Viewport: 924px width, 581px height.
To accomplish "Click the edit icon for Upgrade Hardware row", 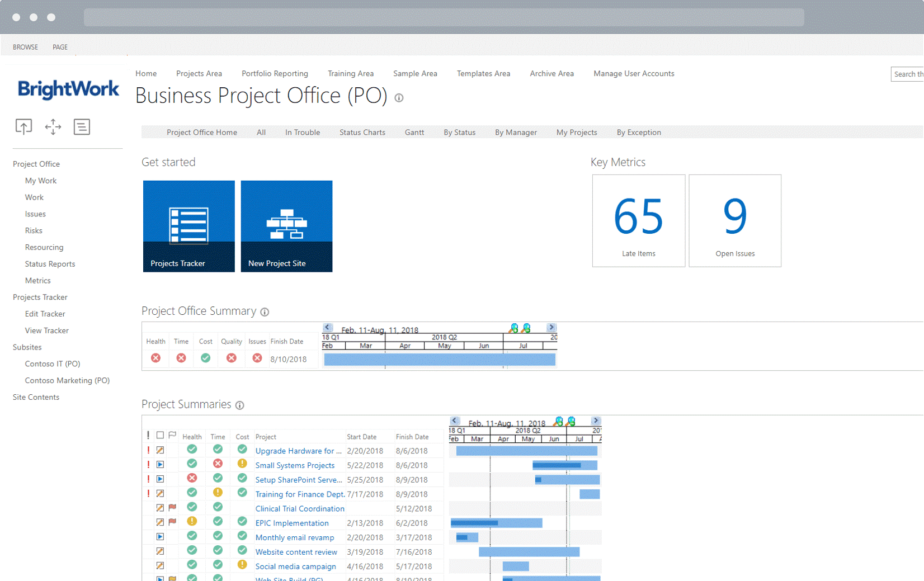I will coord(160,450).
